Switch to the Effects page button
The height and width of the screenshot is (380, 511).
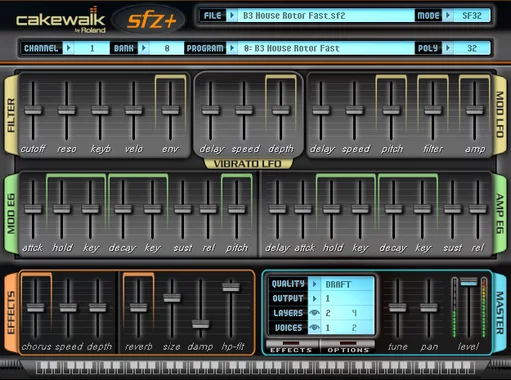click(x=292, y=347)
